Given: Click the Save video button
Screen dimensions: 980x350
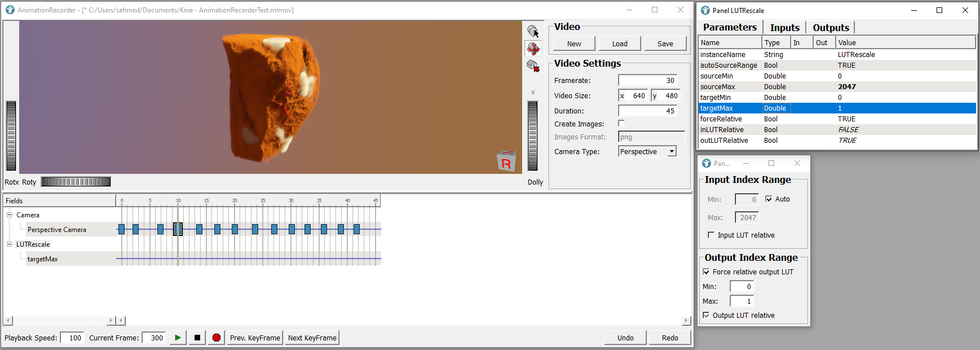Looking at the screenshot, I should (665, 43).
